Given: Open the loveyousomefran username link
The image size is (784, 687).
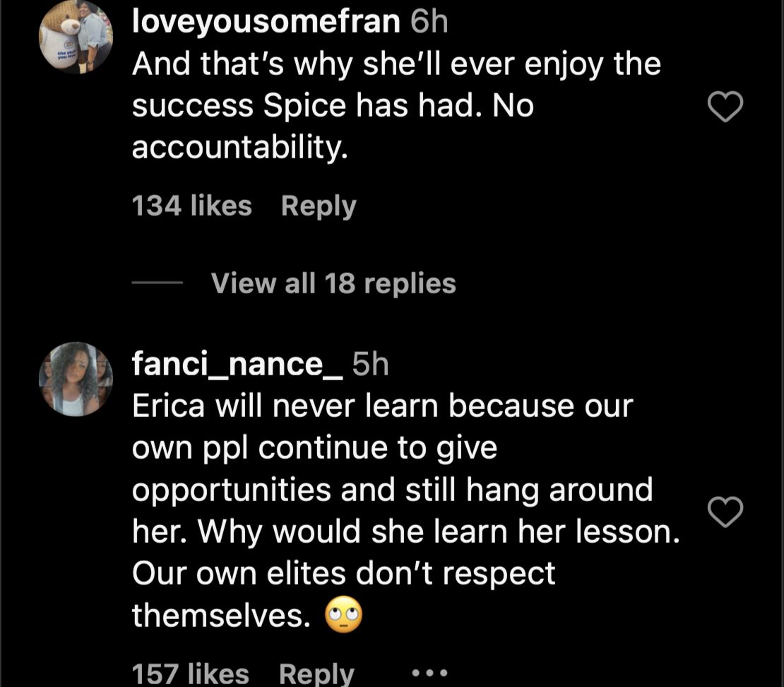Looking at the screenshot, I should pos(266,23).
